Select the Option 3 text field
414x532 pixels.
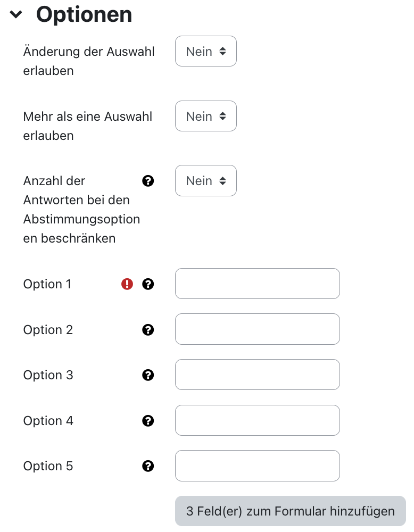point(257,375)
